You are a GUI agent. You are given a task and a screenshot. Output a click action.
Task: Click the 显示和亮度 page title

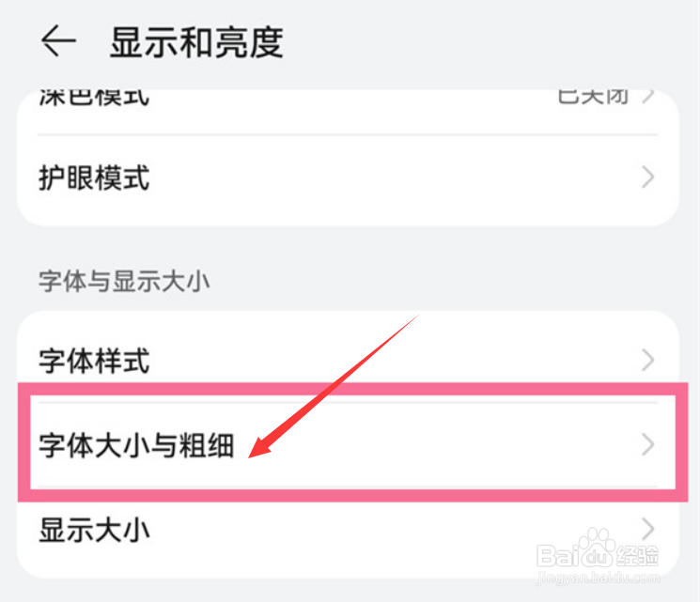coord(196,43)
